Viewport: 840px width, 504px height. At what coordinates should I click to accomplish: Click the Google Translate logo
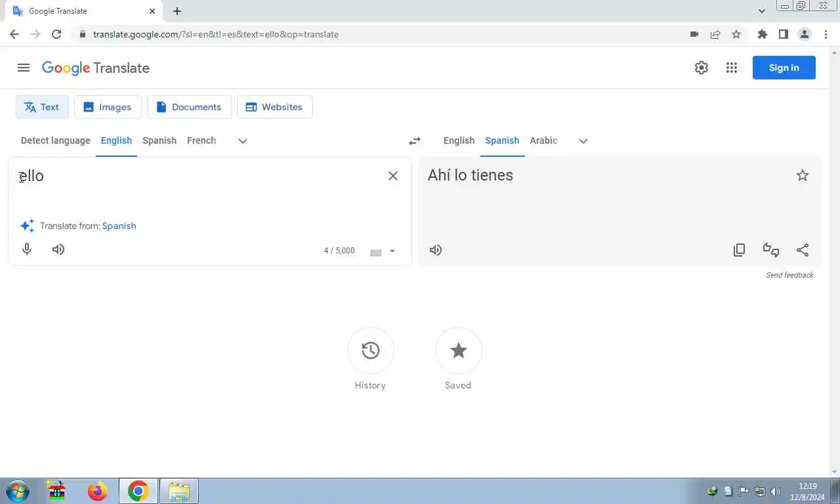(96, 68)
